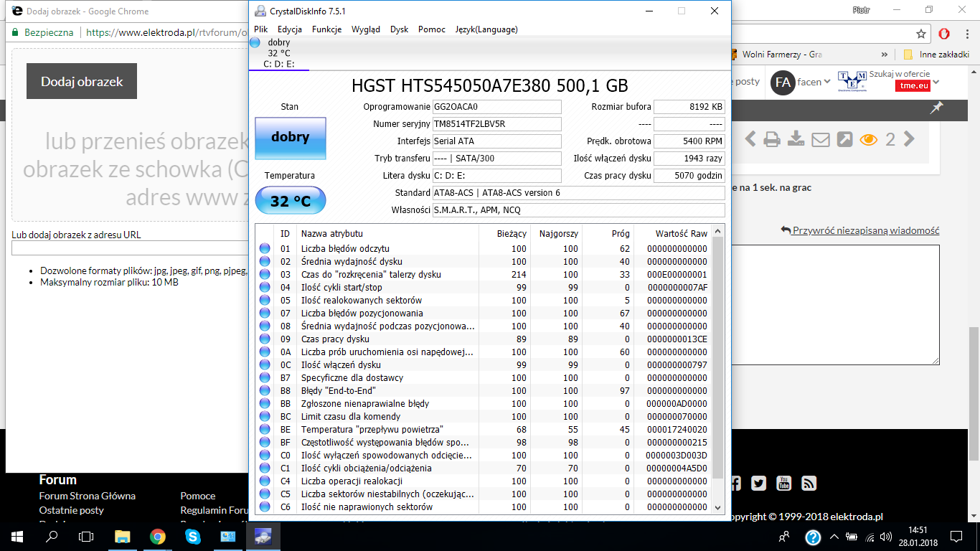
Task: Click the pushpin icon on the dark forum bar
Action: 936,108
